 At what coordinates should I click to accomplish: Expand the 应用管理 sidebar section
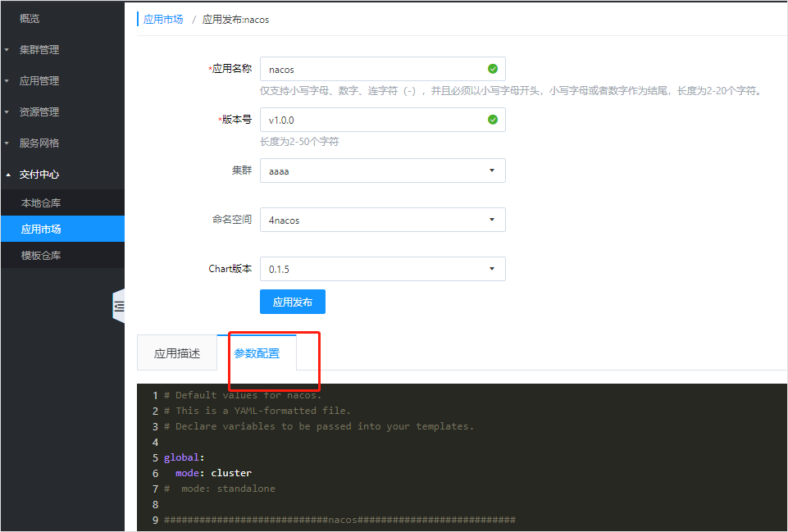click(x=38, y=80)
